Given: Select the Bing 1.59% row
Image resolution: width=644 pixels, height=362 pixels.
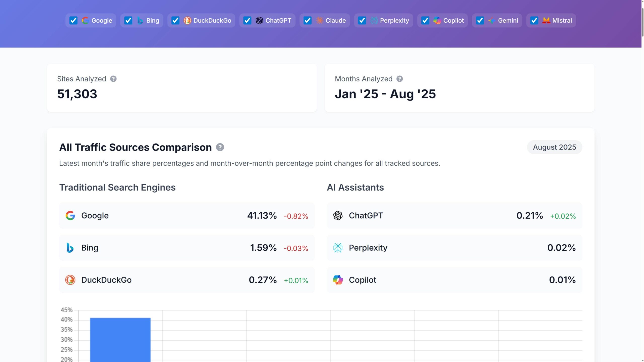Looking at the screenshot, I should tap(187, 248).
